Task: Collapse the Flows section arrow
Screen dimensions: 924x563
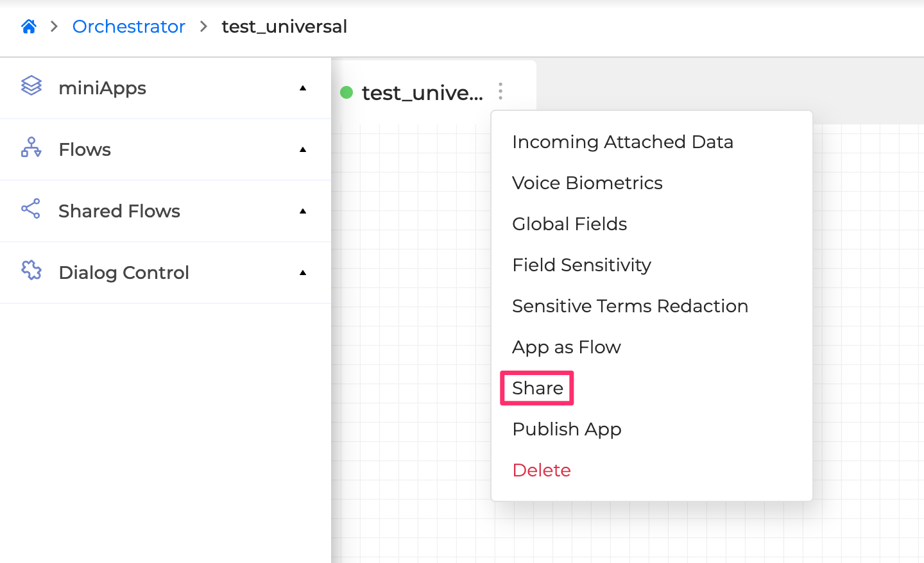Action: click(303, 149)
